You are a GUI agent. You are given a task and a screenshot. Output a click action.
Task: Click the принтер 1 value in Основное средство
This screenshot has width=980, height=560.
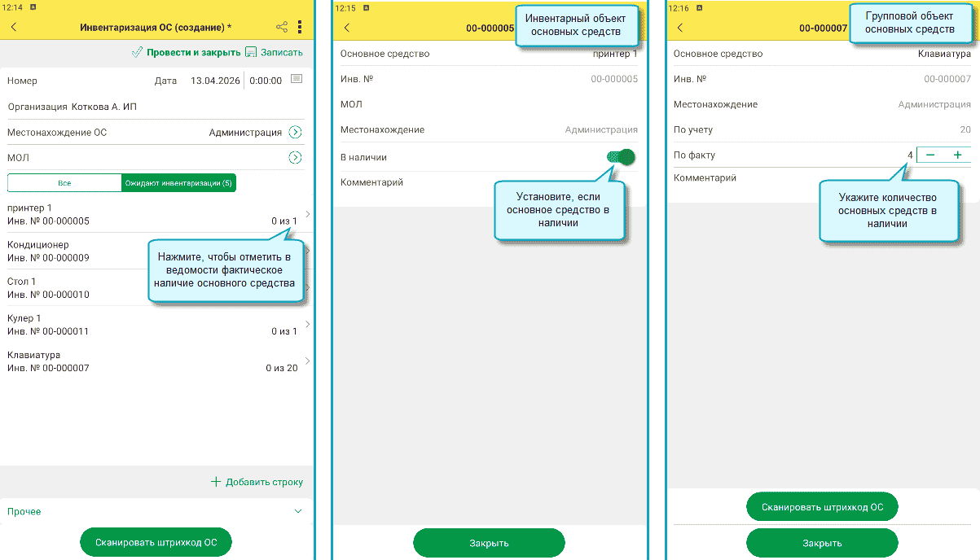[615, 54]
